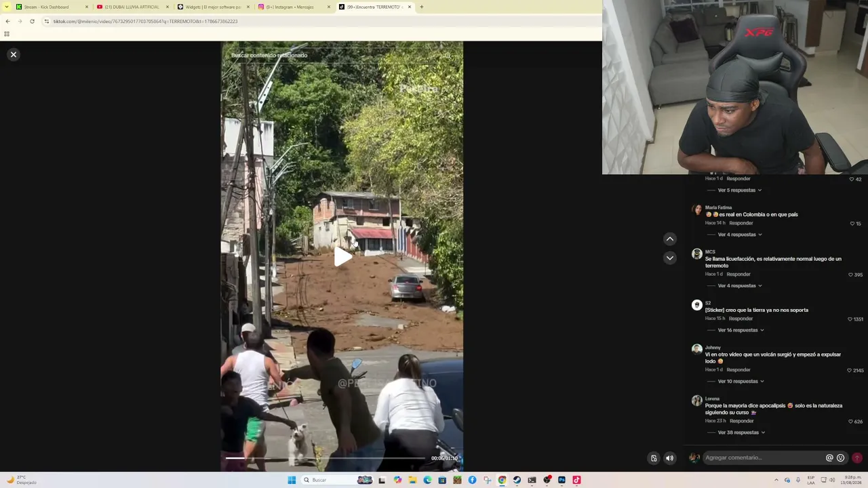Screen dimensions: 868x488
Task: Go back with the browser back arrow
Action: (x=7, y=21)
